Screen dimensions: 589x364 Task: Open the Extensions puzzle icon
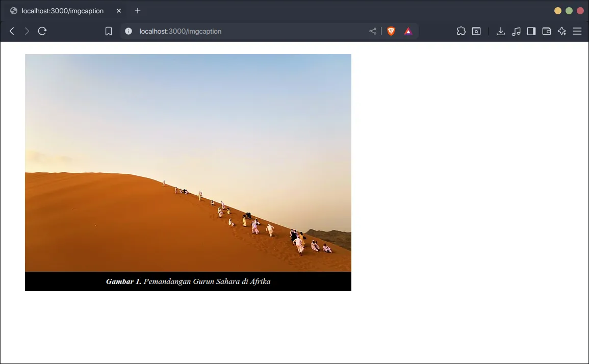point(461,31)
